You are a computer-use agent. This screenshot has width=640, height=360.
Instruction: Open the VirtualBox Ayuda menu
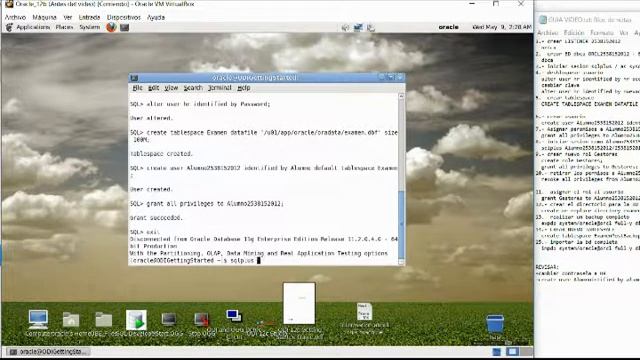[x=156, y=17]
